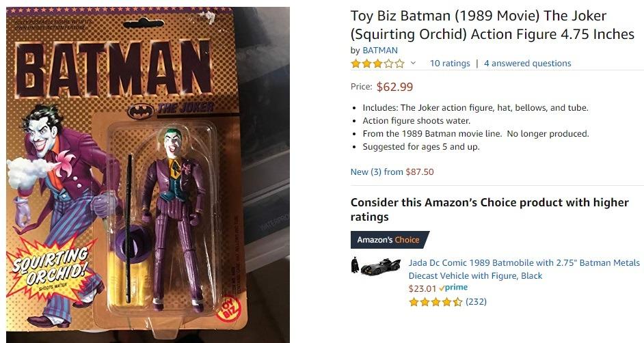Viewport: 644px width, 343px height.
Task: Click the Toy Biz Joker product title
Action: click(x=492, y=25)
